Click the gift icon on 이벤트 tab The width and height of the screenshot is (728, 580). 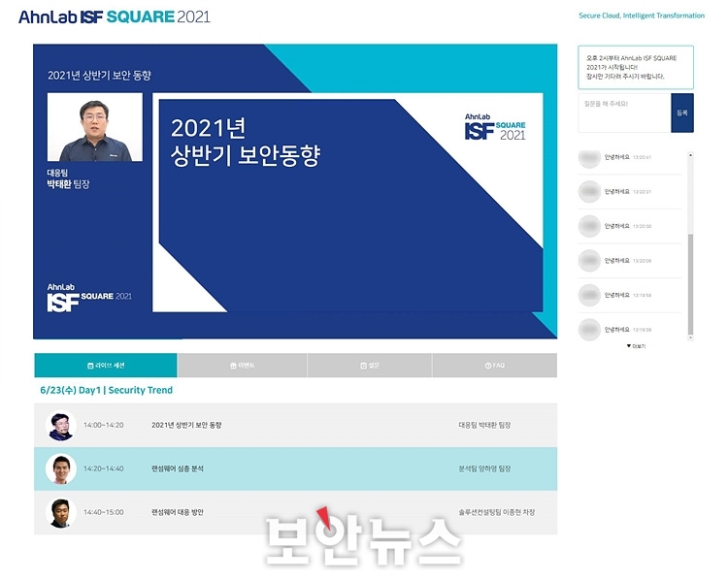[233, 366]
